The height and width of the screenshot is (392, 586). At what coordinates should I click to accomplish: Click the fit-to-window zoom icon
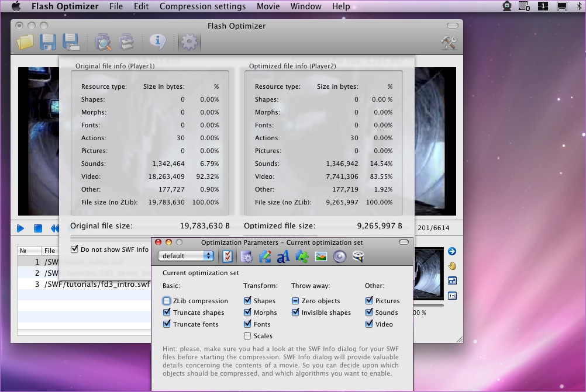pos(452,281)
